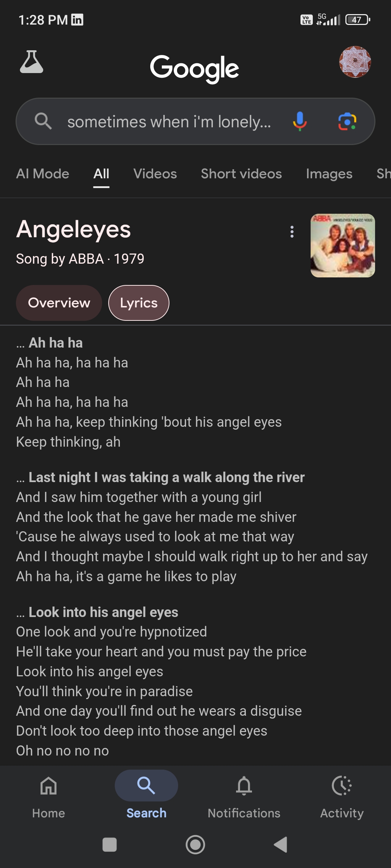The width and height of the screenshot is (391, 868).
Task: Switch to Images tab
Action: [x=329, y=174]
